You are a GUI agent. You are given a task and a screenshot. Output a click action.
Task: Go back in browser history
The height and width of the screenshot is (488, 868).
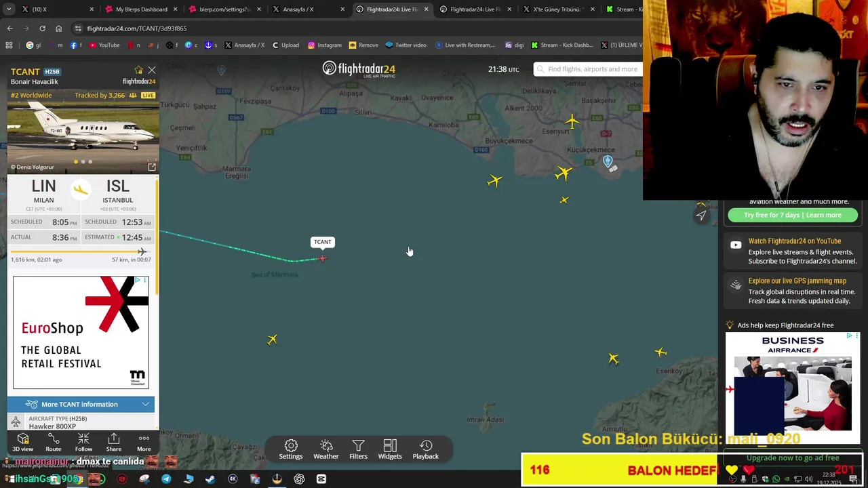pos(9,28)
